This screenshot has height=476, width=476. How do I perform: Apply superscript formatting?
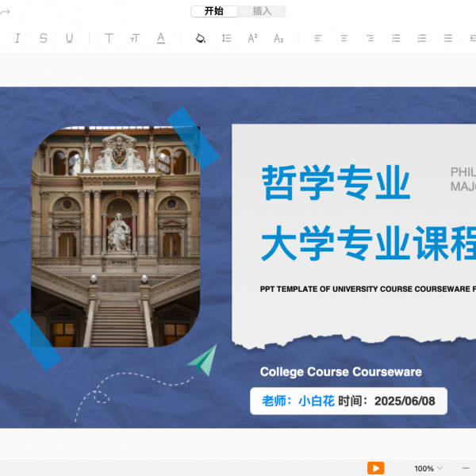point(252,38)
